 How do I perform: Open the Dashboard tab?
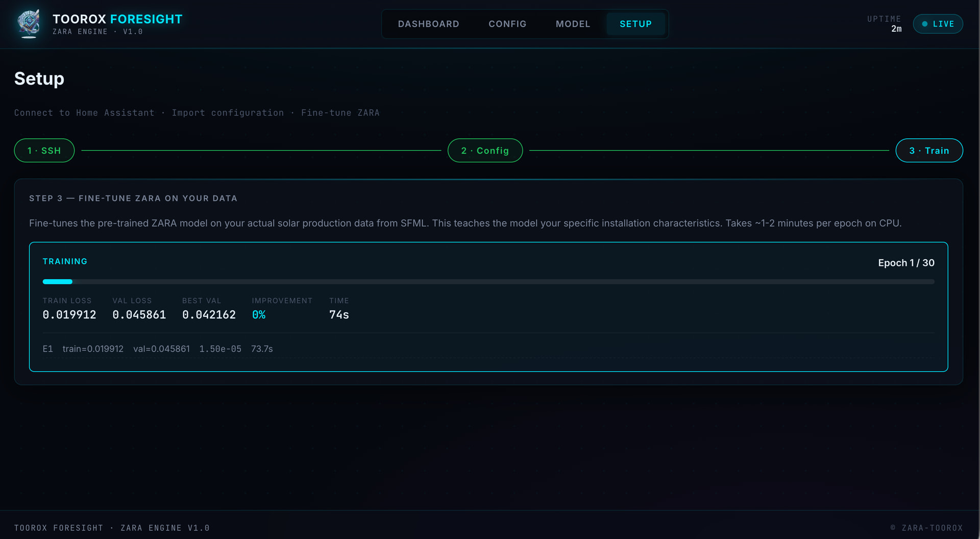[428, 24]
